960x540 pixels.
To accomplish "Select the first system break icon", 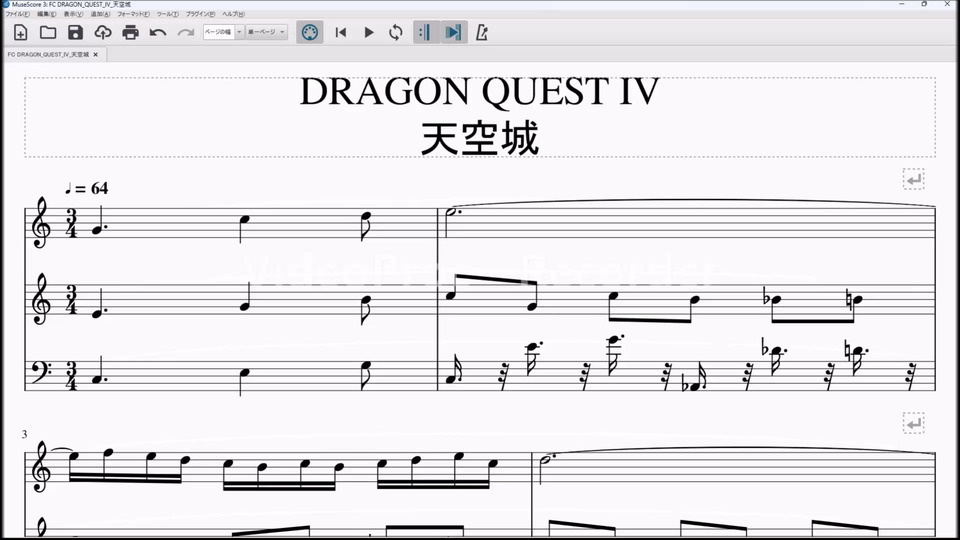I will point(913,179).
